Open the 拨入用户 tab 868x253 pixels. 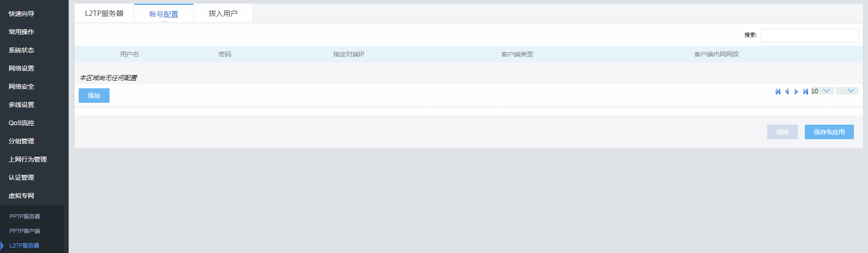[223, 14]
